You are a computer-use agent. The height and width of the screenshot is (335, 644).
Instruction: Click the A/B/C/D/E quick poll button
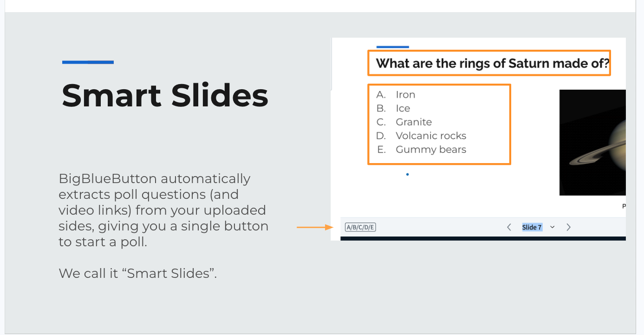360,227
